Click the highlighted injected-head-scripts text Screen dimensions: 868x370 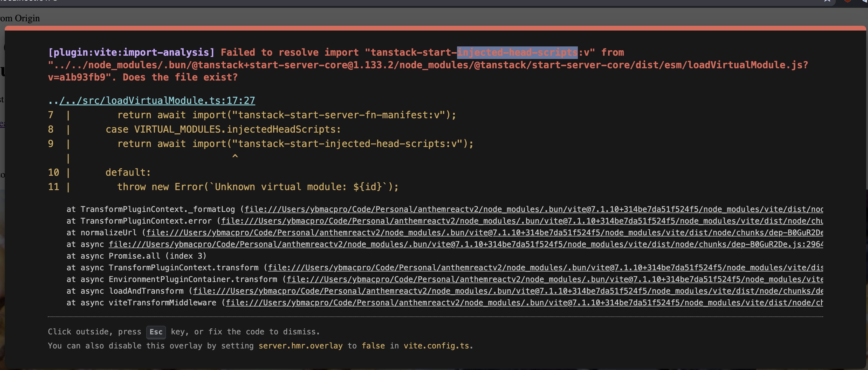[x=517, y=53]
